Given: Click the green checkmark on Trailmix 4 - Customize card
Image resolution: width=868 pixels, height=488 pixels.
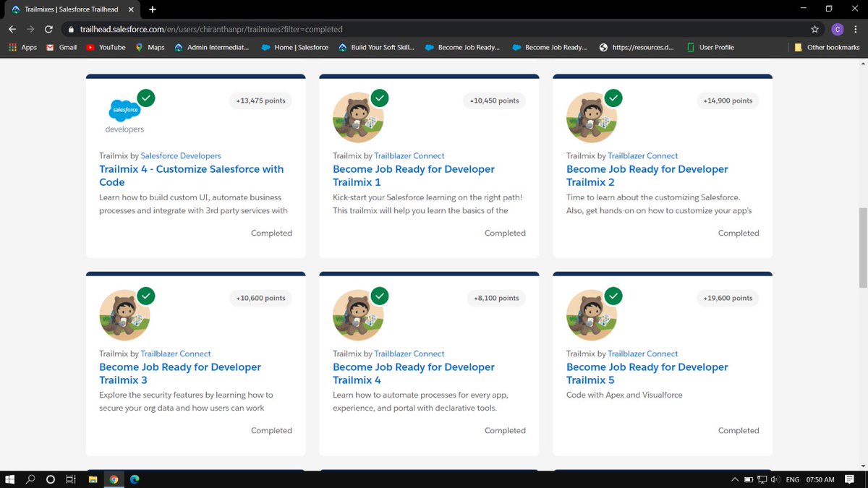Looking at the screenshot, I should click(x=146, y=98).
